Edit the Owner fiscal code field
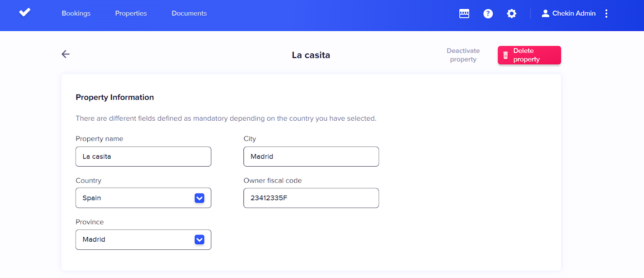The image size is (644, 278). [311, 198]
